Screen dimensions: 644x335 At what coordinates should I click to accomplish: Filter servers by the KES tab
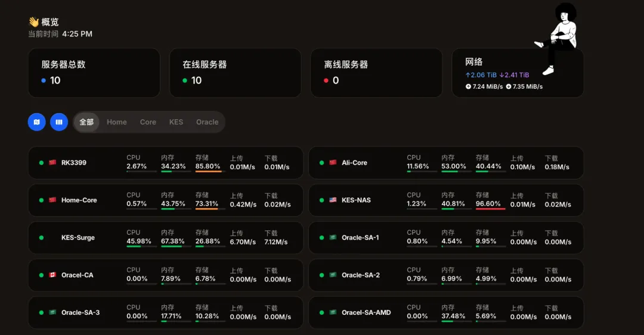tap(176, 122)
